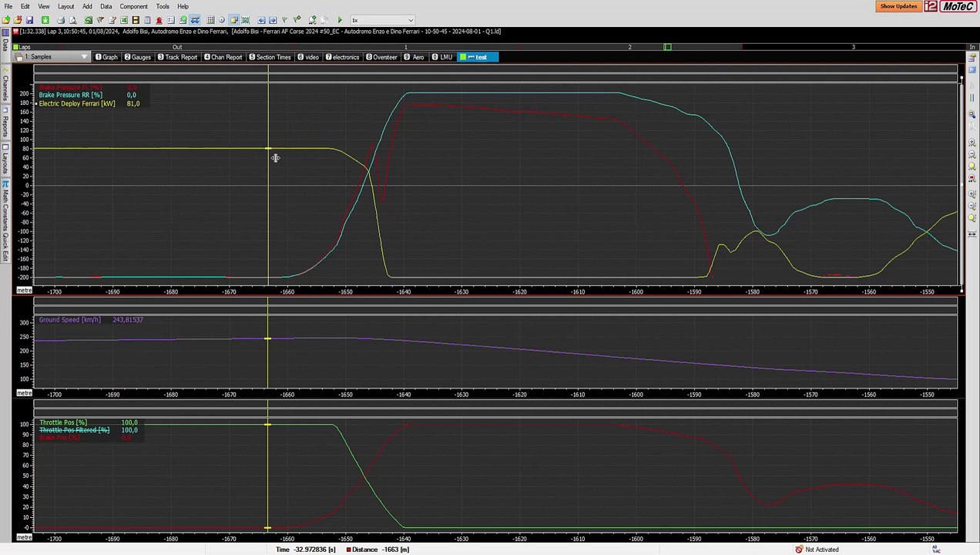The height and width of the screenshot is (555, 980).
Task: Open the Component menu
Action: point(133,6)
